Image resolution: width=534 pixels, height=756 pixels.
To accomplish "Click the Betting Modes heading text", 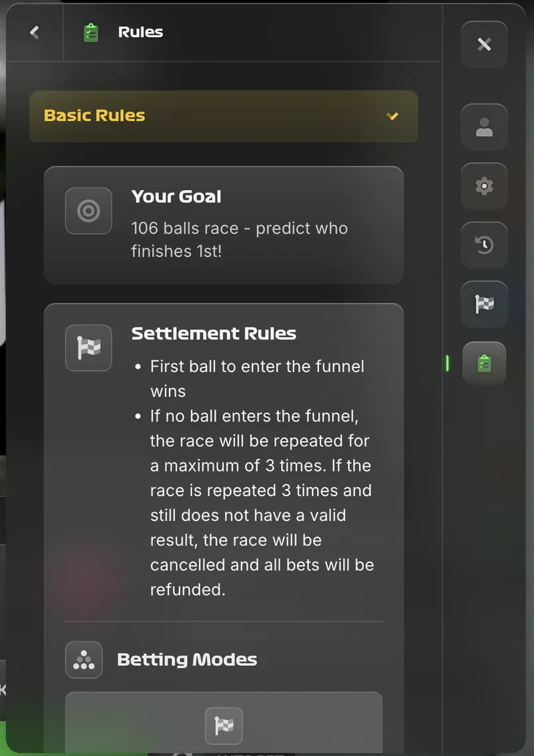I will 187,659.
